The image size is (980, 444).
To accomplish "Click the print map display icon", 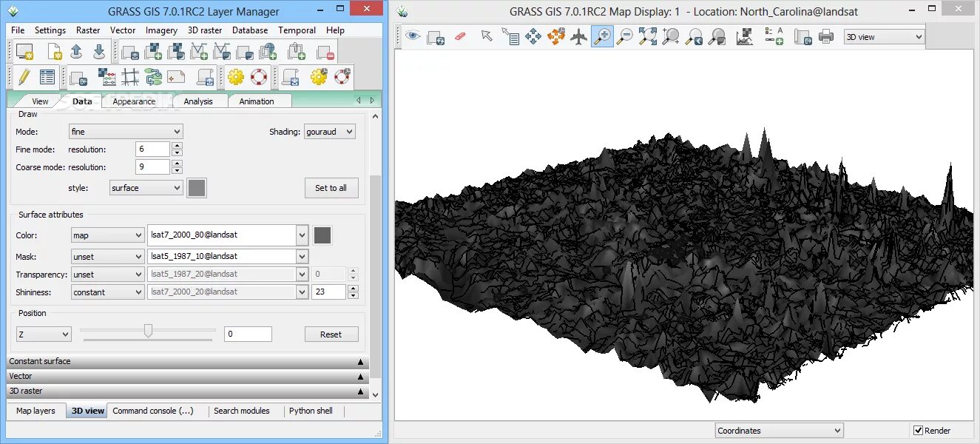I will [x=826, y=36].
